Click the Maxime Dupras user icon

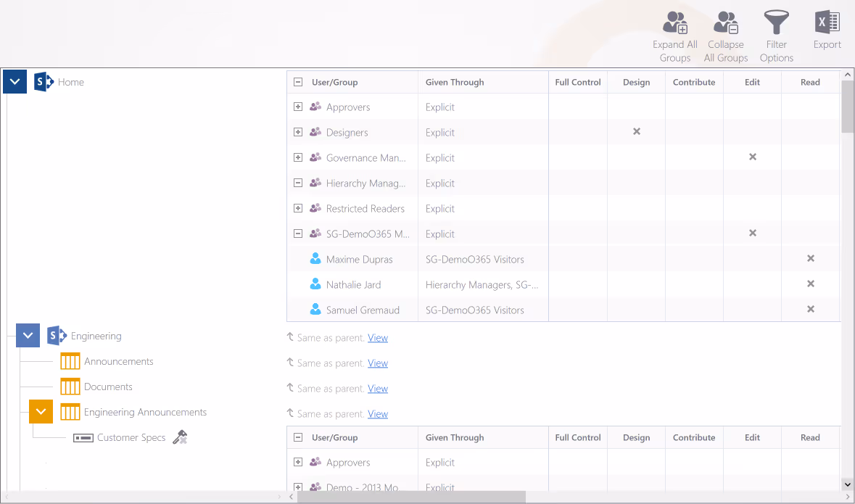315,259
